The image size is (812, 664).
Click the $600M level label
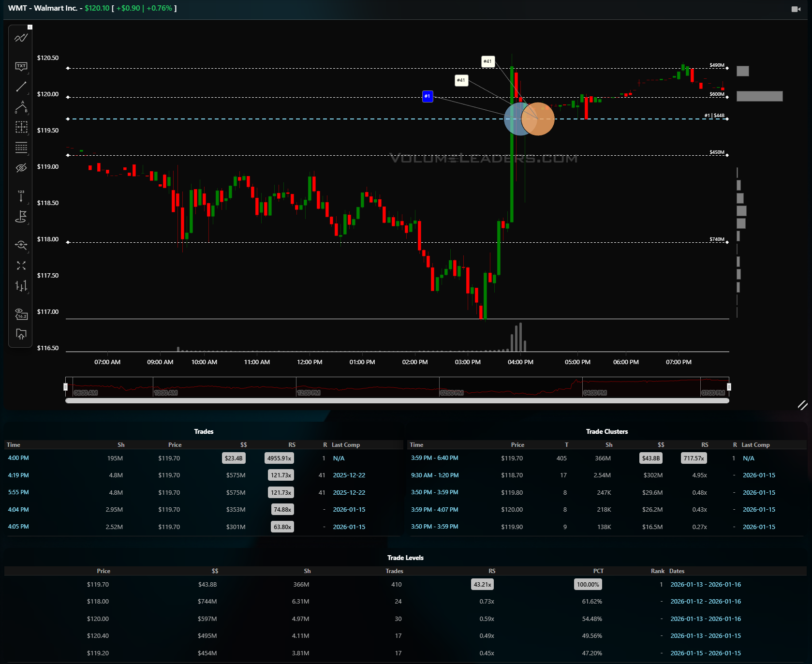pyautogui.click(x=717, y=94)
